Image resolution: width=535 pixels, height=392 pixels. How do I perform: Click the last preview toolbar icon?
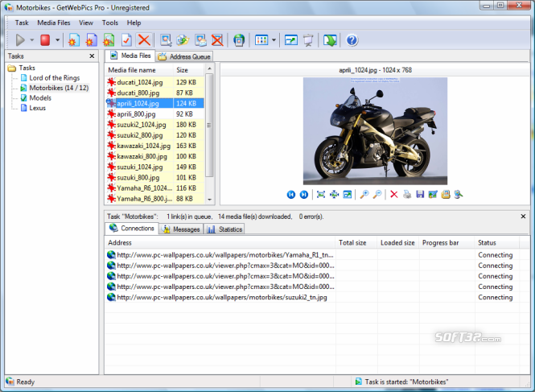point(459,195)
